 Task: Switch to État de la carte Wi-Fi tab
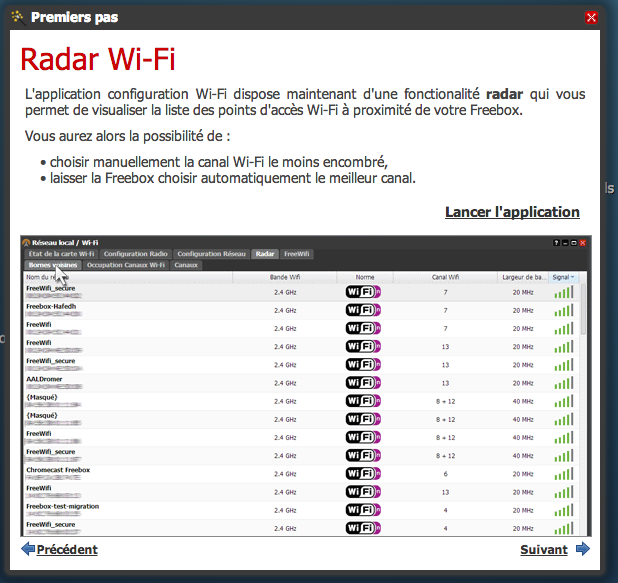coord(61,254)
